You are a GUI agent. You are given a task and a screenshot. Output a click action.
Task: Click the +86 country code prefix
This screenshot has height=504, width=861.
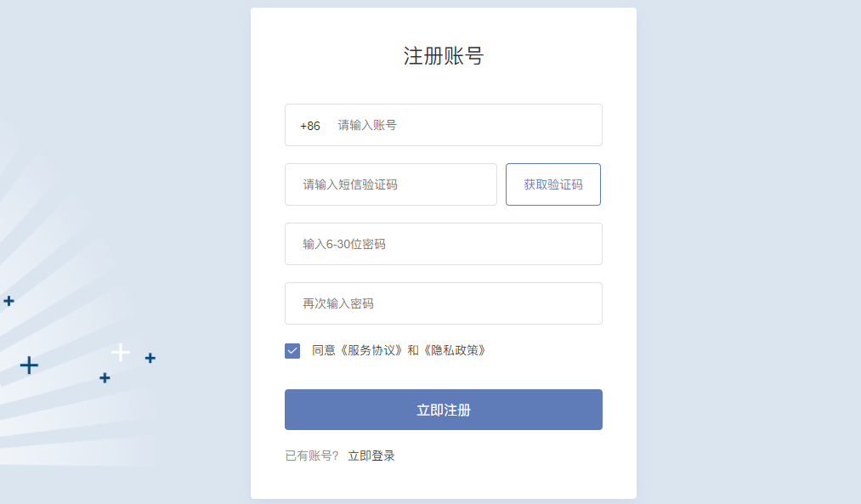tap(310, 126)
